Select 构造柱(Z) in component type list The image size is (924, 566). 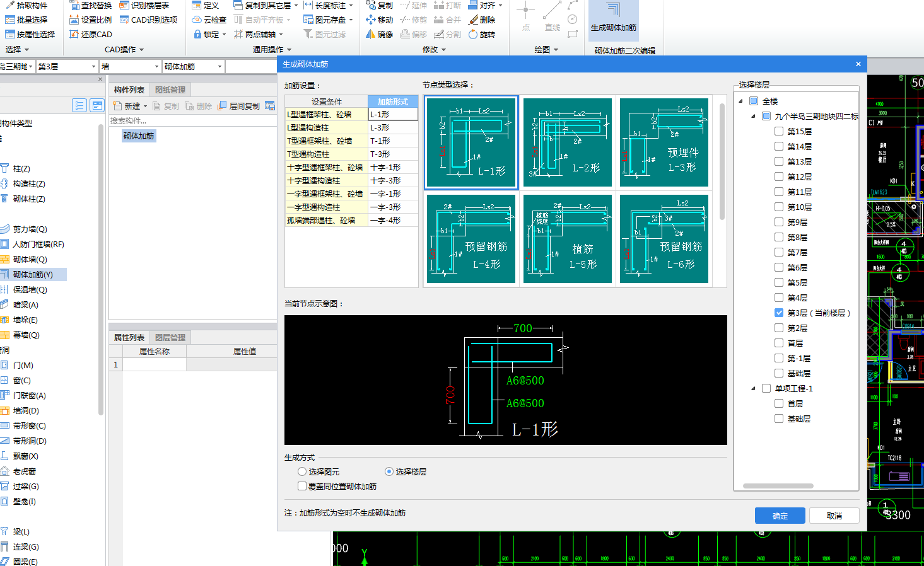[x=29, y=183]
